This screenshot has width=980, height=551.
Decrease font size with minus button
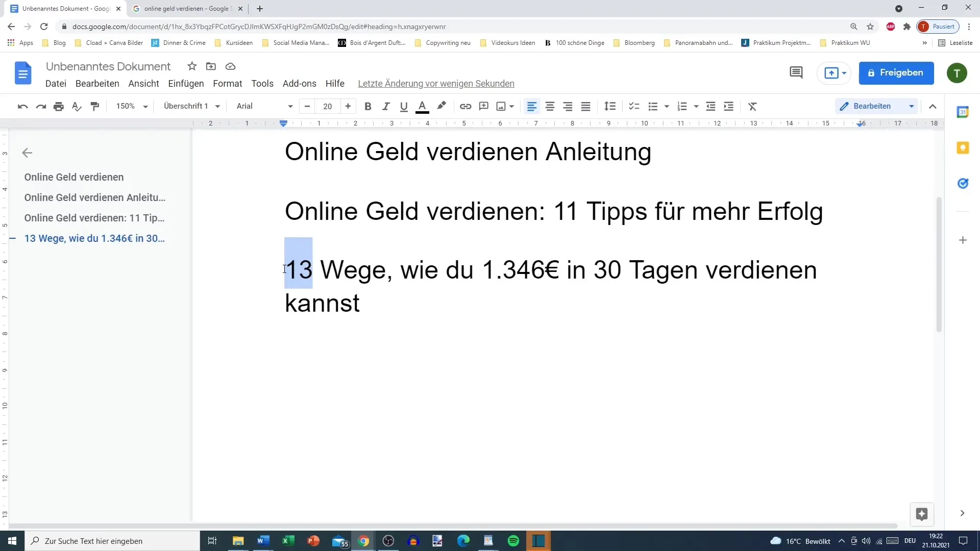pos(307,106)
